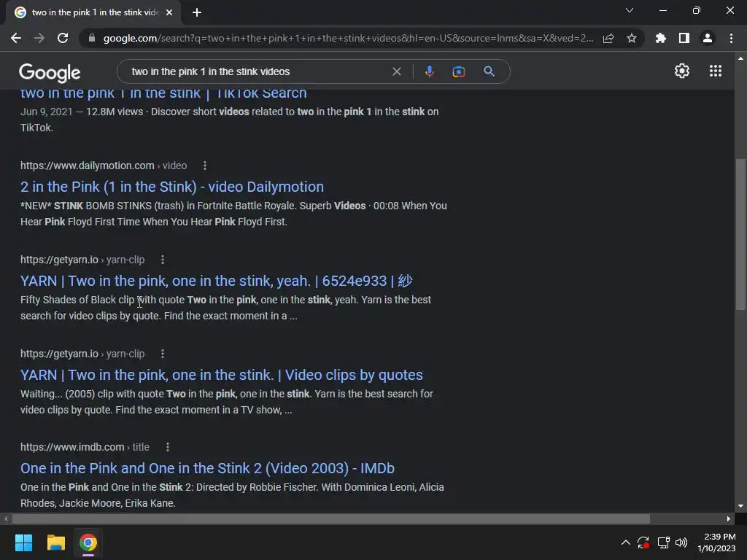
Task: Go back to previous page
Action: coord(16,38)
